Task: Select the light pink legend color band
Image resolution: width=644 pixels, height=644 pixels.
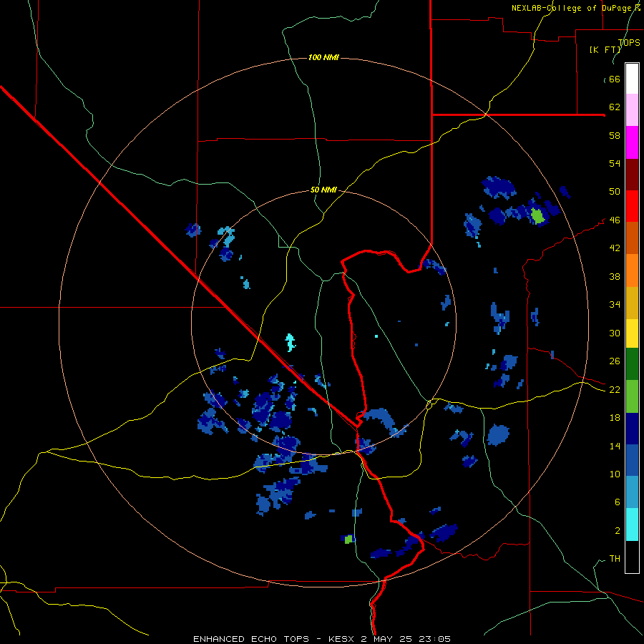Action: (632, 109)
